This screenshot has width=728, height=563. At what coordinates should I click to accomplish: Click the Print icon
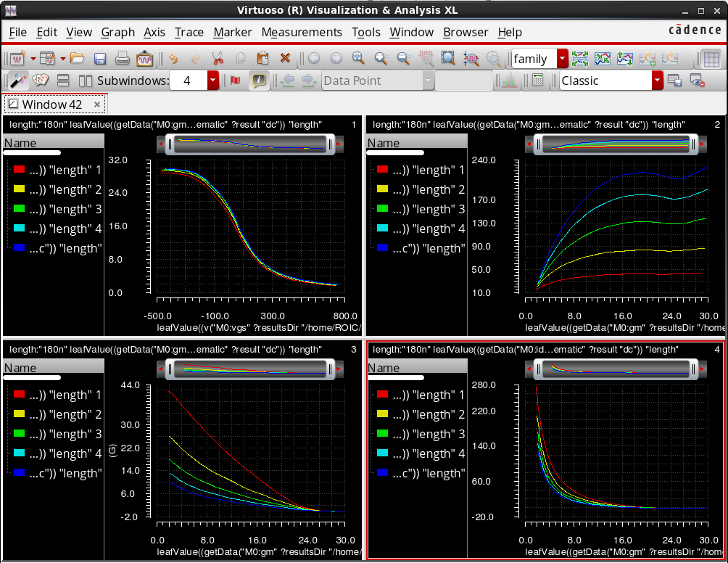coord(122,59)
